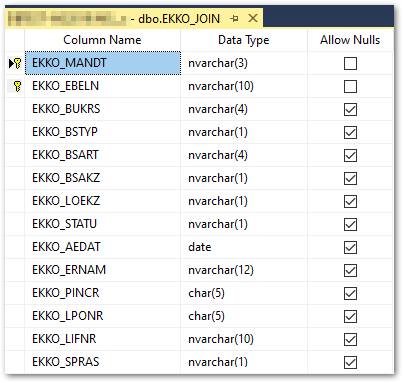403x383 pixels.
Task: Uncheck Allow Nulls for EKKO_BSAKZ
Action: [x=350, y=178]
